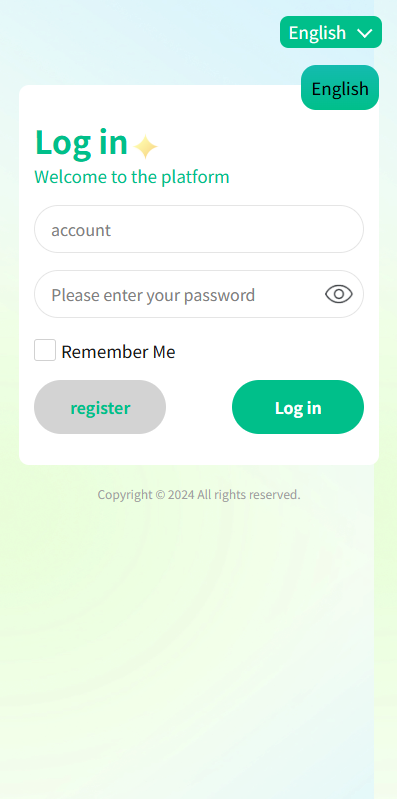Screen dimensions: 397x799
Task: Click the Welcome to the platform subtitle
Action: 132,177
